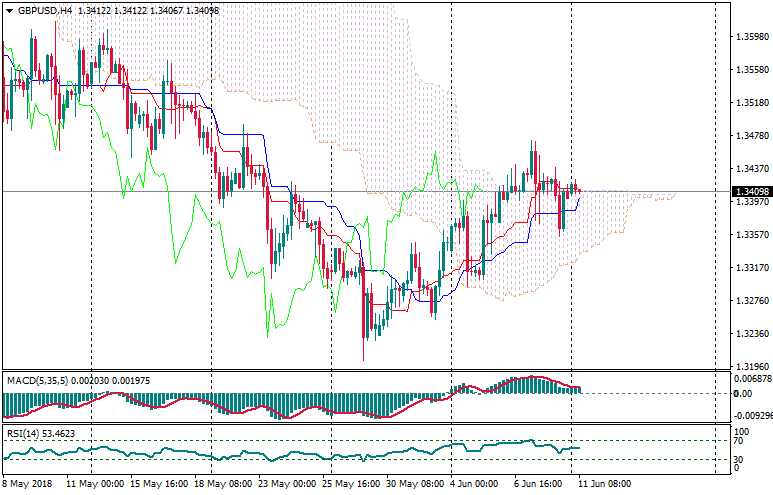Click the 1.31960 price axis label
The image size is (773, 495).
pyautogui.click(x=750, y=366)
